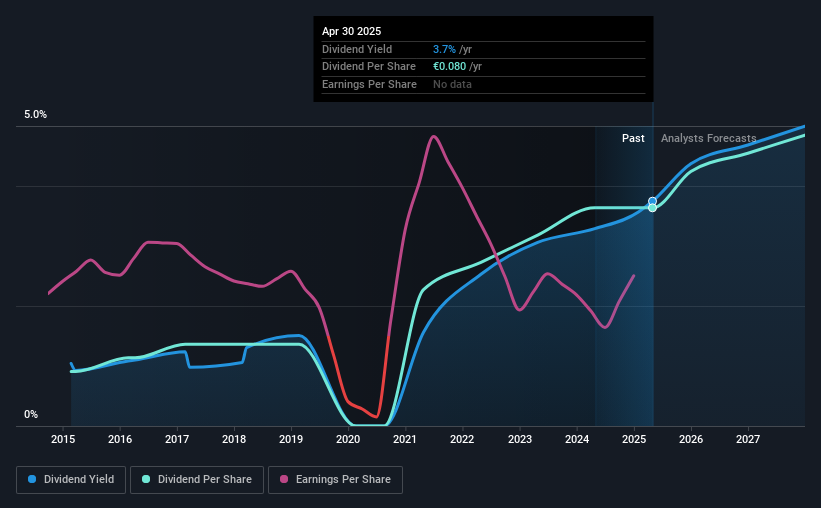Click the 2024 x-axis label

tap(577, 439)
